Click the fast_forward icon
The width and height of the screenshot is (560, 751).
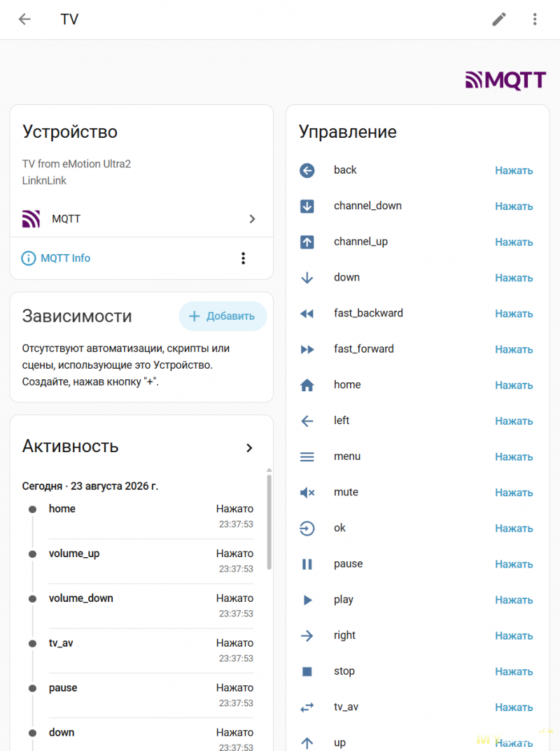point(307,349)
